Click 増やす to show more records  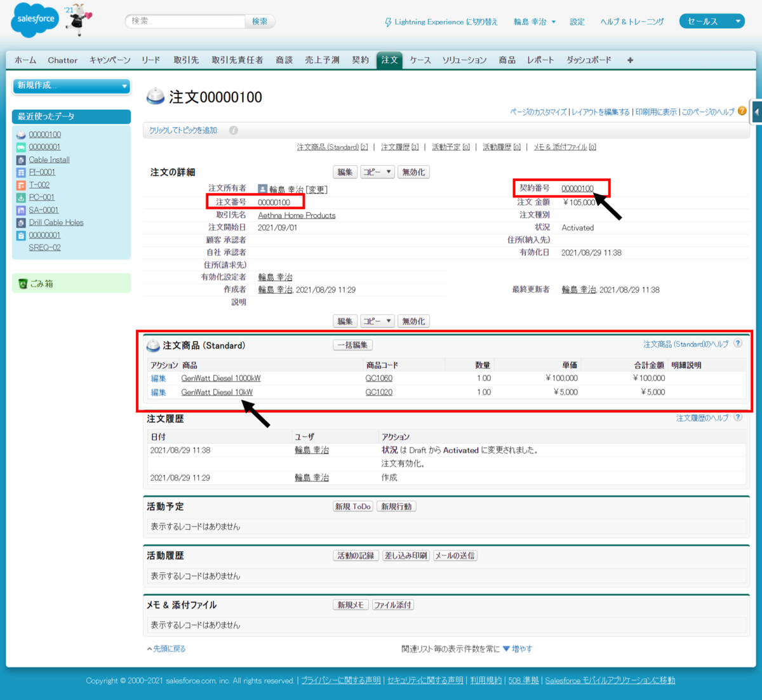point(518,649)
